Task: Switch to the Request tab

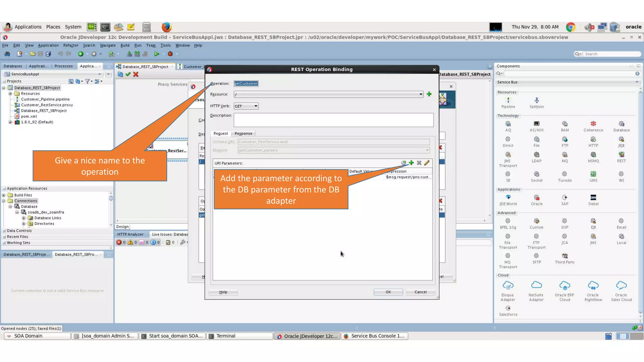Action: (x=220, y=134)
